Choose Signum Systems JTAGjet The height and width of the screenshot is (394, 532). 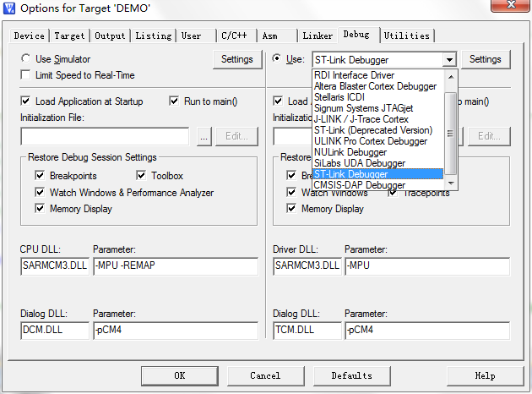(377, 108)
